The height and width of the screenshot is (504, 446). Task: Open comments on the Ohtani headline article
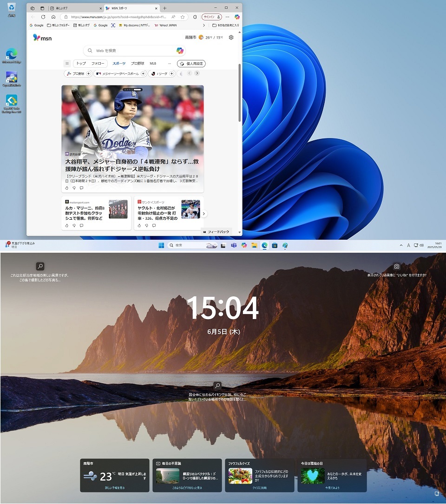(x=81, y=188)
